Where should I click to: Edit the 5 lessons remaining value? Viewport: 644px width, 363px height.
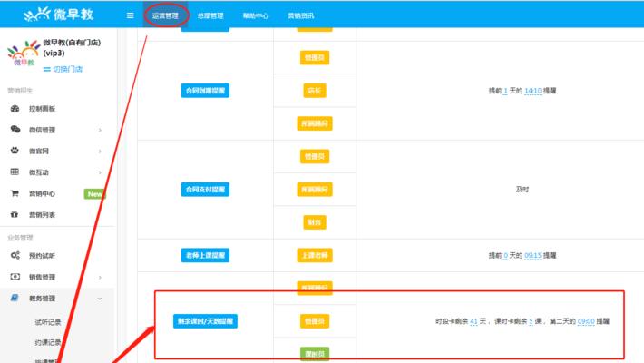(x=531, y=321)
